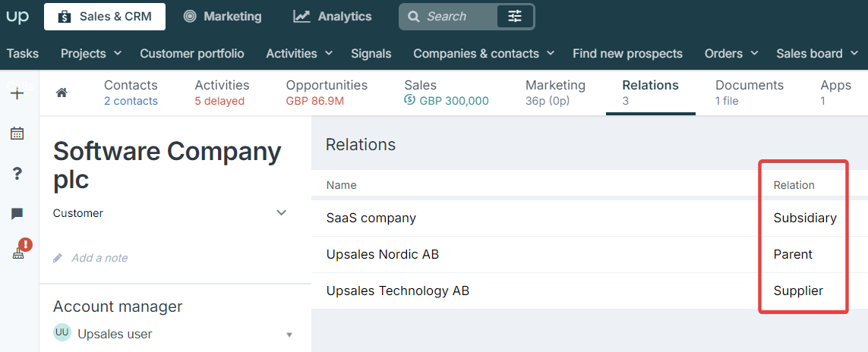Expand the Activities dropdown in navbar
868x352 pixels.
(x=299, y=54)
